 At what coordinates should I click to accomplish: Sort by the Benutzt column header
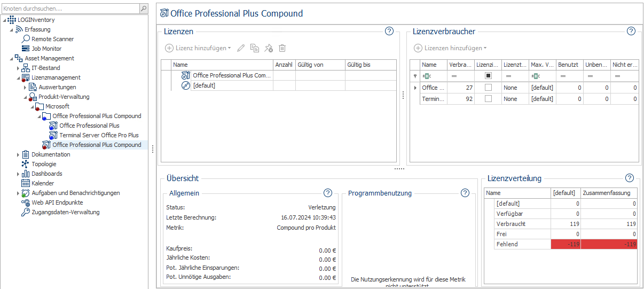[x=569, y=65]
